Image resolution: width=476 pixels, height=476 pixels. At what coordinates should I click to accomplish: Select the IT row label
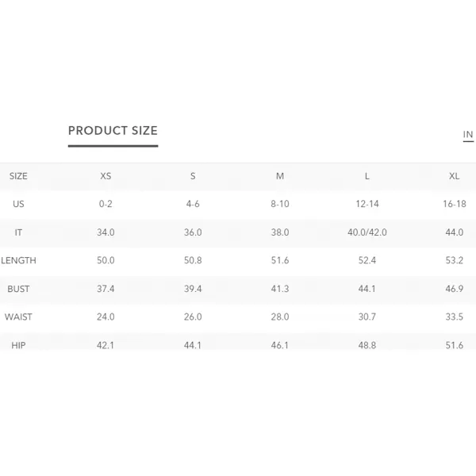[x=18, y=232]
